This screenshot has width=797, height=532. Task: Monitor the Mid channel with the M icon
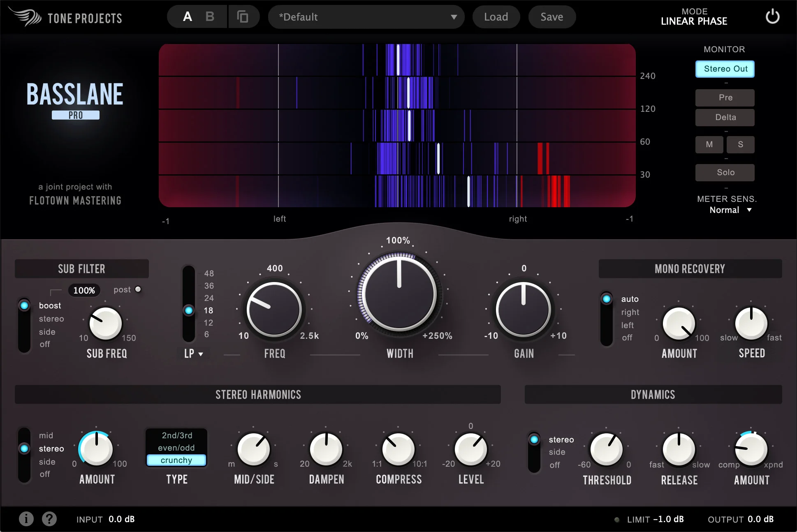(709, 144)
